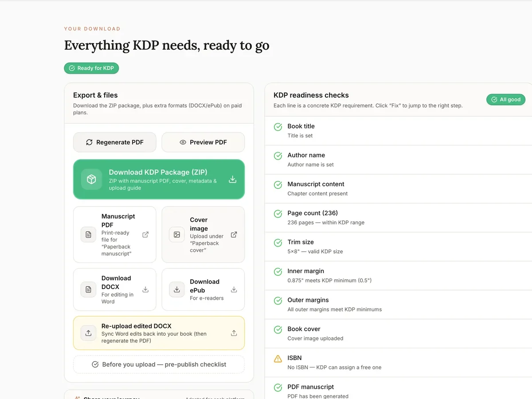This screenshot has height=399, width=532.
Task: Click the package box icon on the ZIP download
Action: pos(91,179)
